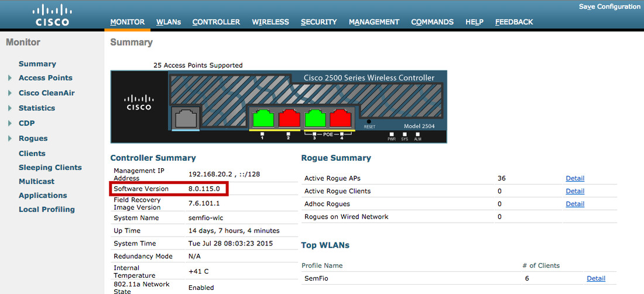Click 802.11a Network State Enabled value
Screen dimensions: 644x294
click(201, 288)
